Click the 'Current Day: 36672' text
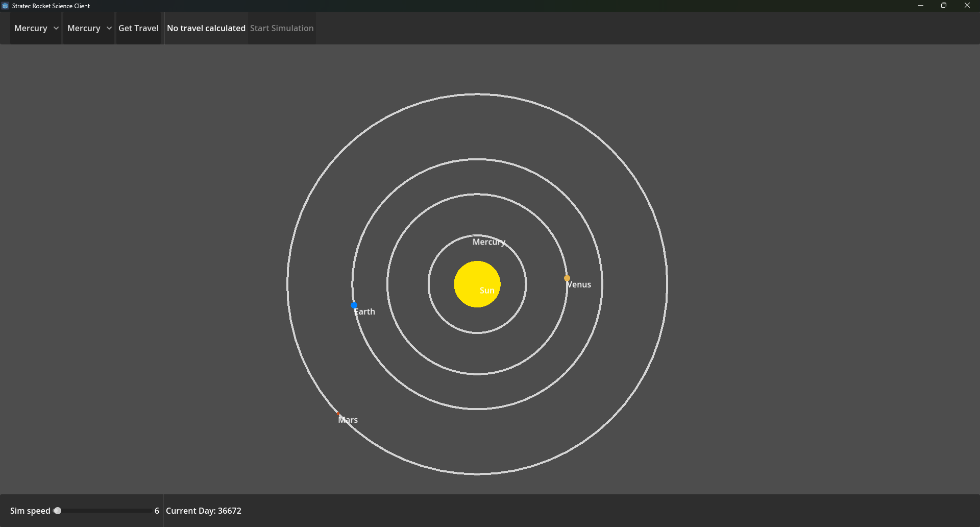 204,511
